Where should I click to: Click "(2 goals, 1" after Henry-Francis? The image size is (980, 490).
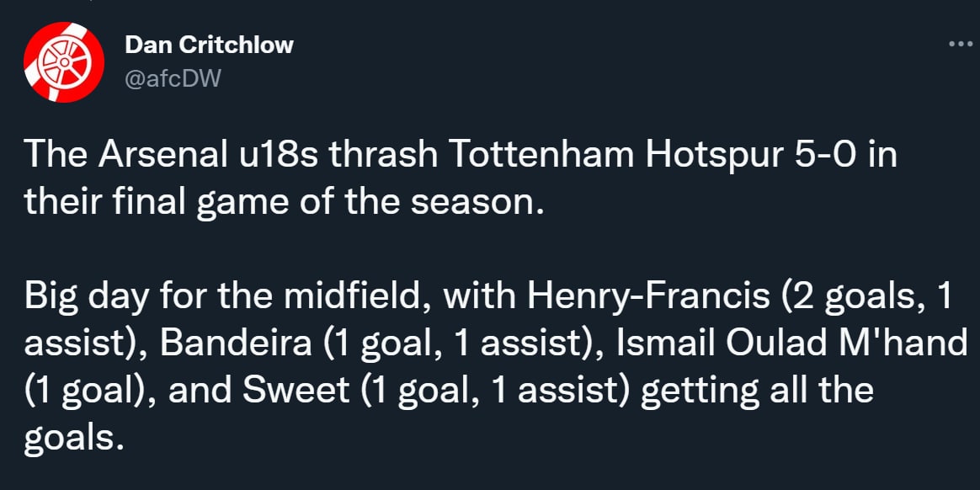pyautogui.click(x=867, y=296)
